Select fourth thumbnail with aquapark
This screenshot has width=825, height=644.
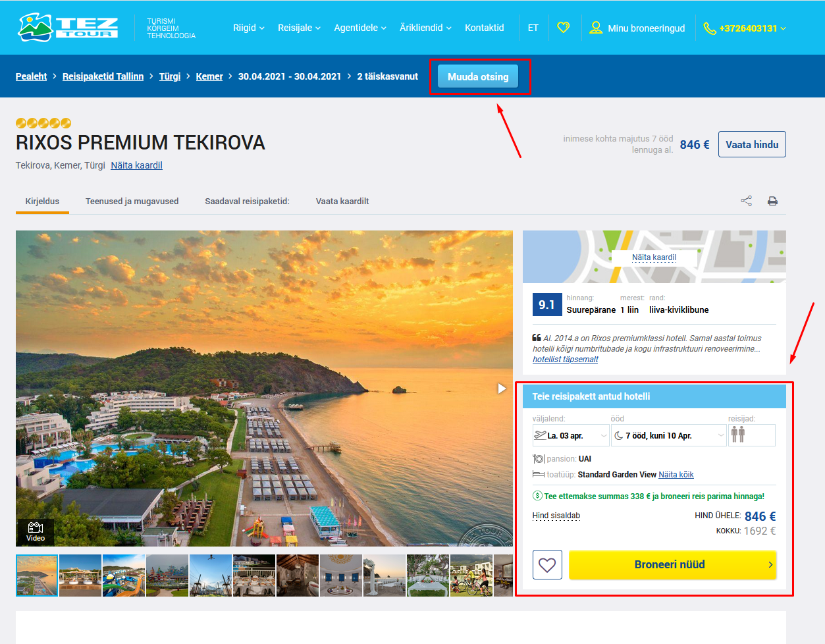pos(167,576)
